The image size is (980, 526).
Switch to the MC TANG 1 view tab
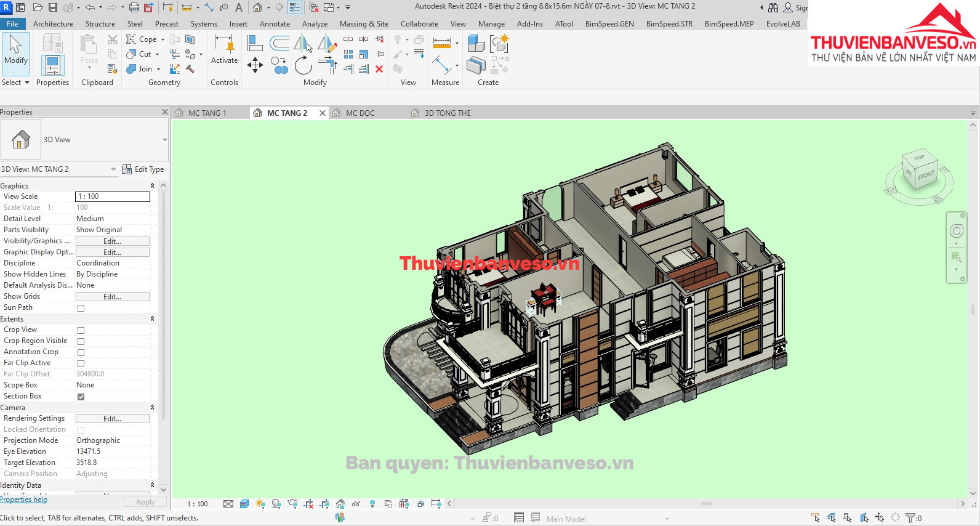point(207,113)
